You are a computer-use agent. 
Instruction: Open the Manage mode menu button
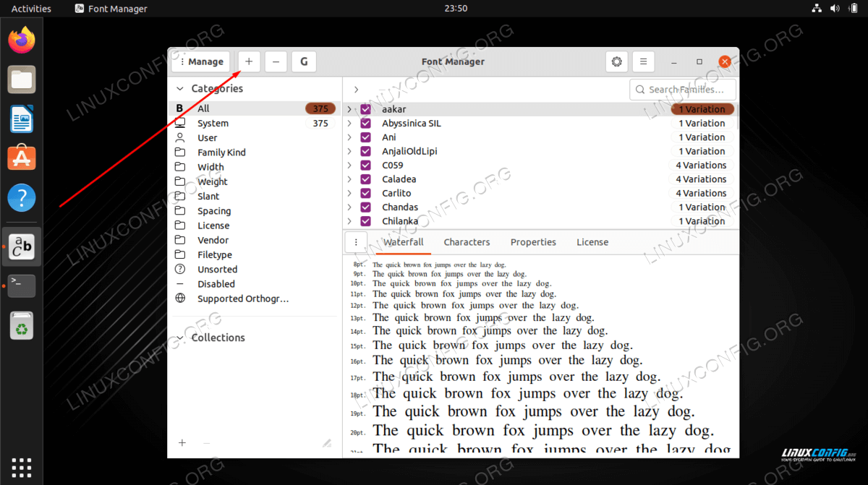(201, 62)
